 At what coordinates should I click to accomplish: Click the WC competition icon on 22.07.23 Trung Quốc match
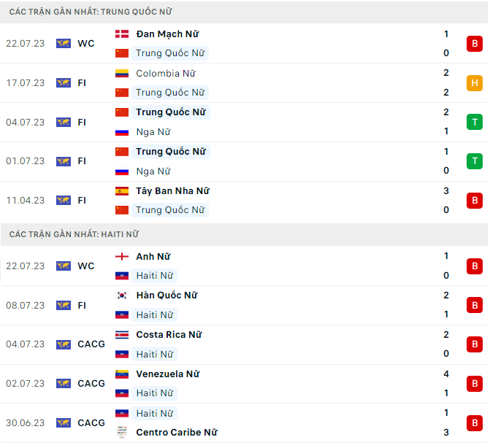pyautogui.click(x=64, y=44)
